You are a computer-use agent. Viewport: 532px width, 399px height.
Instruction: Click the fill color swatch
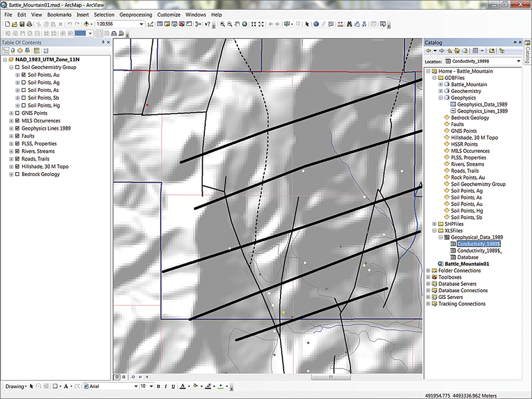pyautogui.click(x=195, y=386)
